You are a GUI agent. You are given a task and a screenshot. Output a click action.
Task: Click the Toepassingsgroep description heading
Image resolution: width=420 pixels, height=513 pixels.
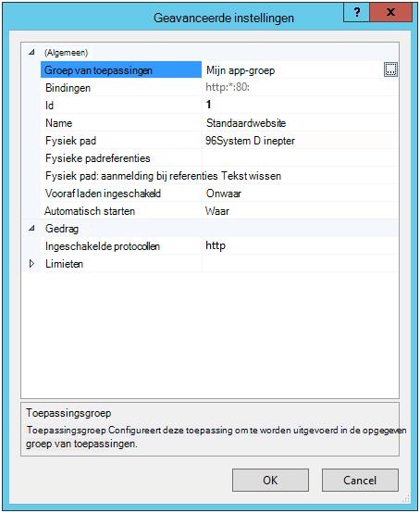pyautogui.click(x=68, y=413)
